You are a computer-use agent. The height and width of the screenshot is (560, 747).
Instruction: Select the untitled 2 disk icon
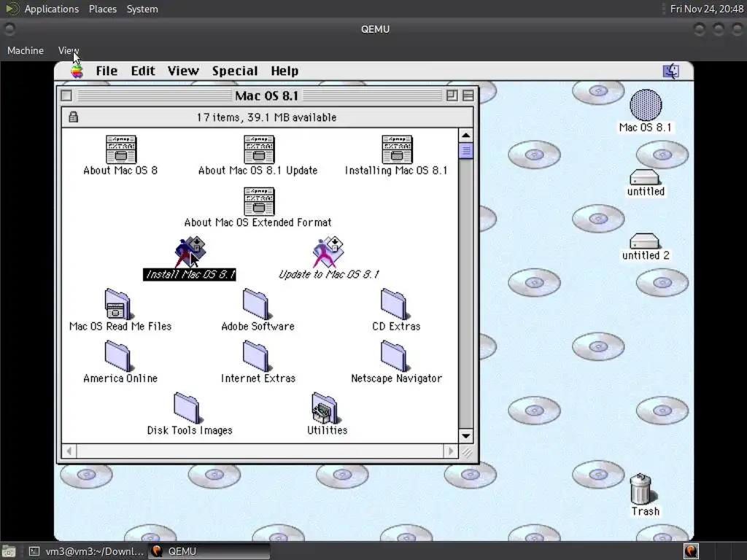pyautogui.click(x=645, y=241)
